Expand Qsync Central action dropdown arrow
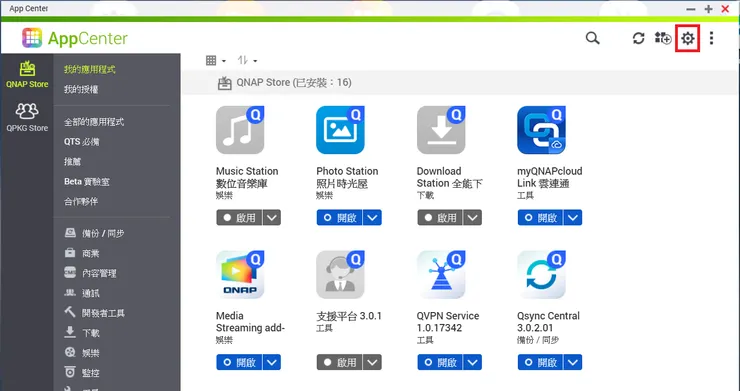The height and width of the screenshot is (391, 740). 573,362
